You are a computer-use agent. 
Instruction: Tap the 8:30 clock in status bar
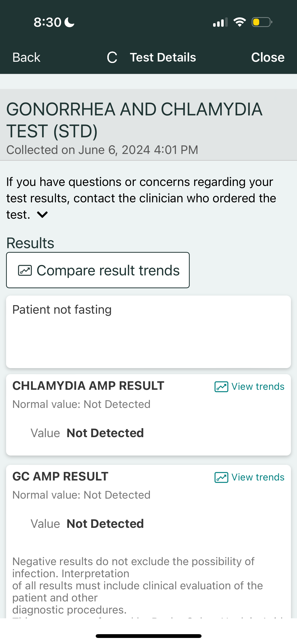(x=47, y=22)
